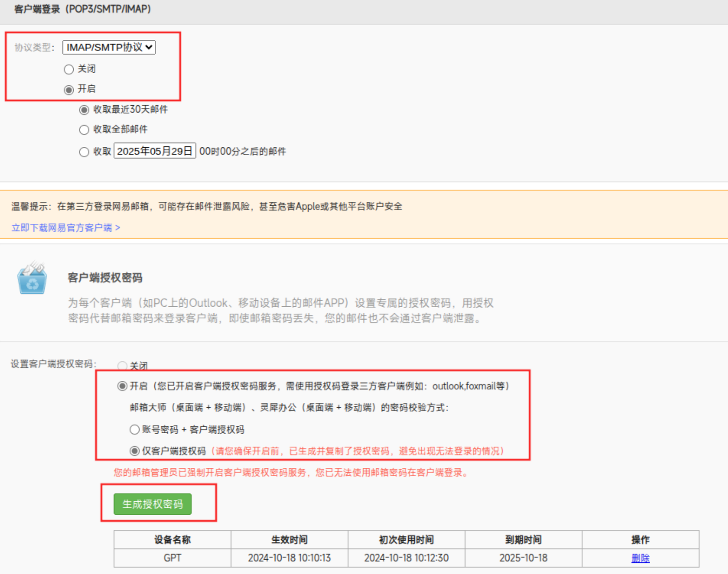The width and height of the screenshot is (728, 574).
Task: Click the 客户端授权密码 section heading
Action: [x=105, y=278]
